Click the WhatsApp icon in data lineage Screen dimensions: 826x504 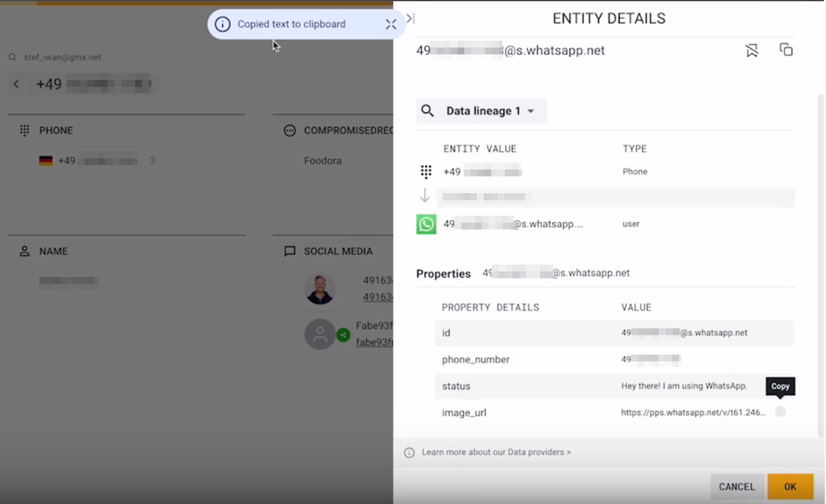(426, 224)
